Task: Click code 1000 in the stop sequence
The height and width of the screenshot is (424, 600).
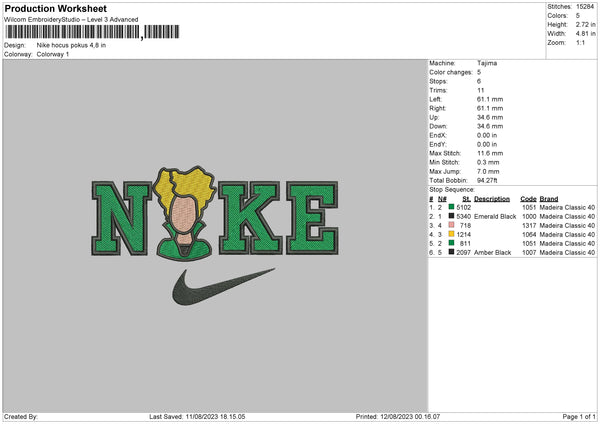Action: pyautogui.click(x=529, y=216)
